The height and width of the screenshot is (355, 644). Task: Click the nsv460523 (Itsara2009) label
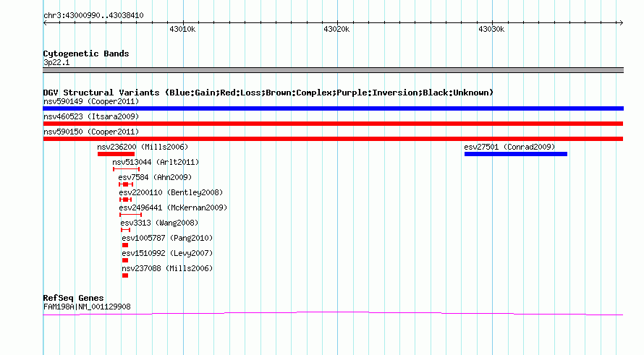[x=91, y=116]
